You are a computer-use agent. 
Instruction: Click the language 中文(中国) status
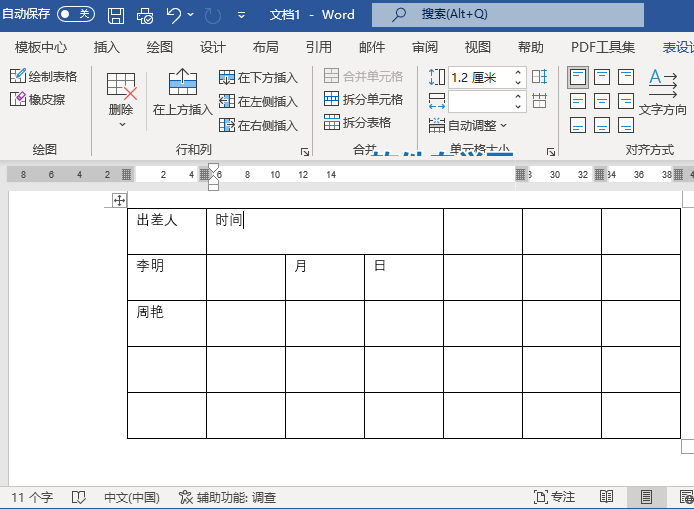tap(132, 497)
